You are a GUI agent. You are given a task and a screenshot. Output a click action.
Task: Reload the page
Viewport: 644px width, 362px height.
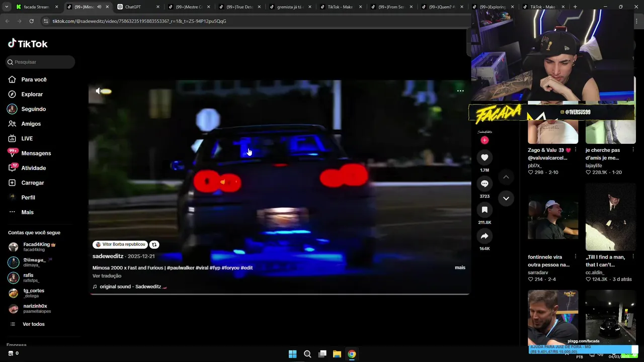click(x=31, y=21)
